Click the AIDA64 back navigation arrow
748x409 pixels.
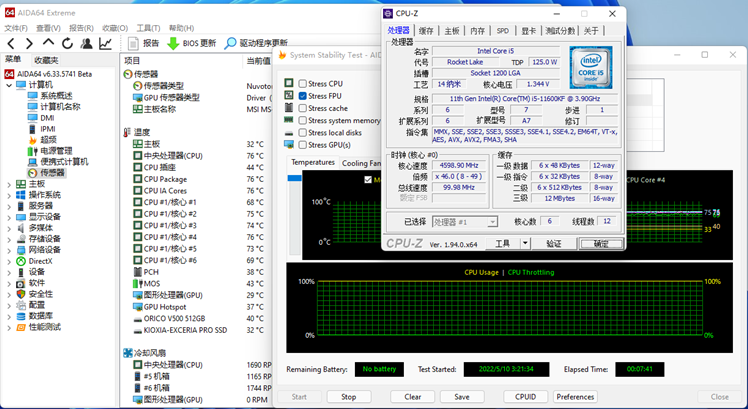pos(10,43)
